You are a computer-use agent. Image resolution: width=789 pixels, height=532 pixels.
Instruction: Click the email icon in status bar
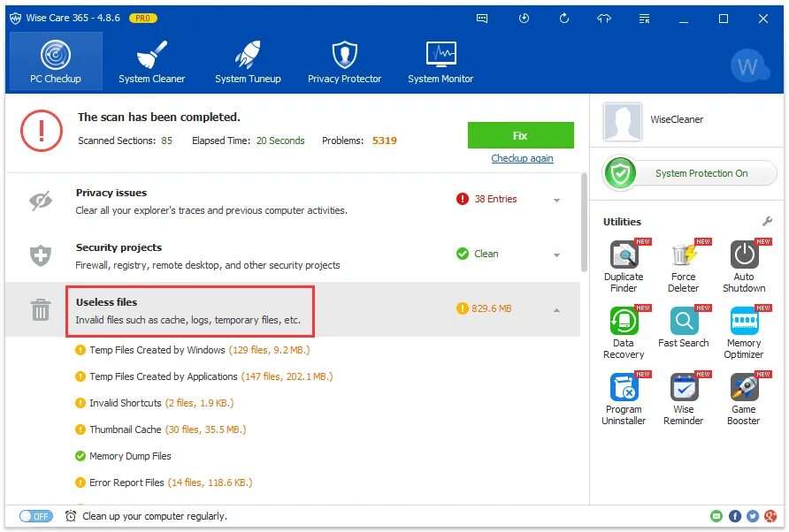tap(716, 516)
